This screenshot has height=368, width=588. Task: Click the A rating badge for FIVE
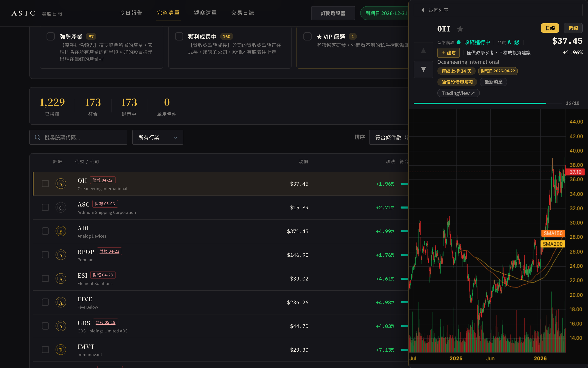61,302
